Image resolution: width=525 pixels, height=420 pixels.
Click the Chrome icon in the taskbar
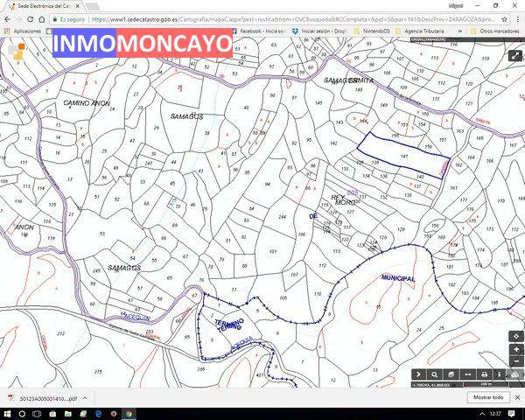pyautogui.click(x=129, y=414)
